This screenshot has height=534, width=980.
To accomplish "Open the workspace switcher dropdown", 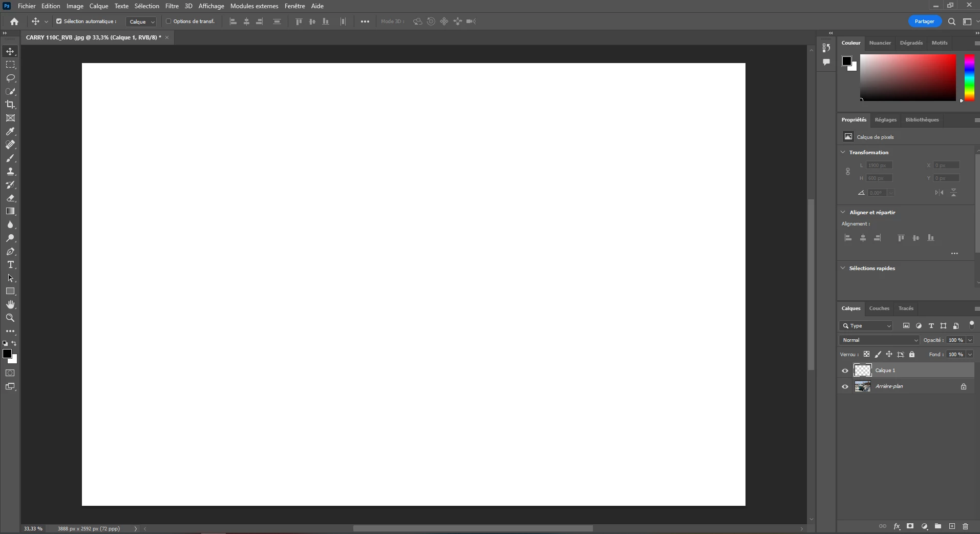I will (x=968, y=22).
